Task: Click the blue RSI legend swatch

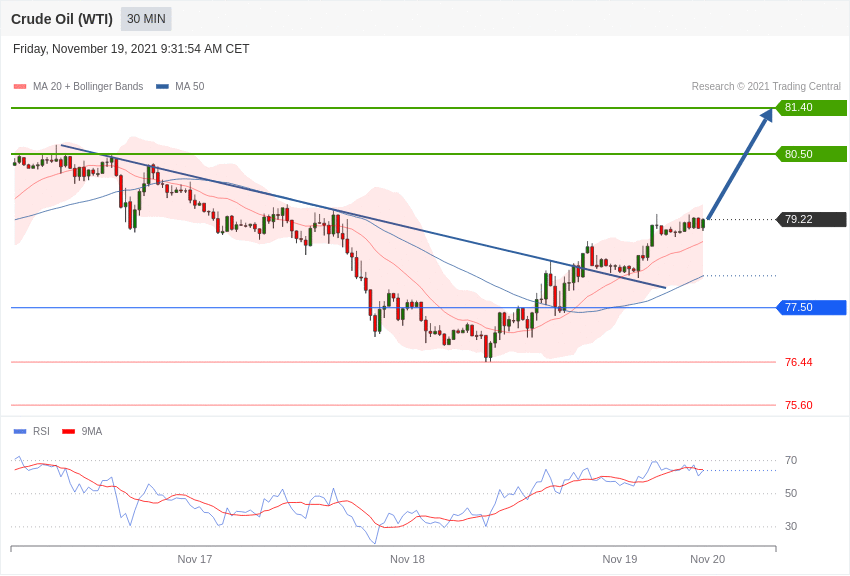Action: pyautogui.click(x=20, y=432)
